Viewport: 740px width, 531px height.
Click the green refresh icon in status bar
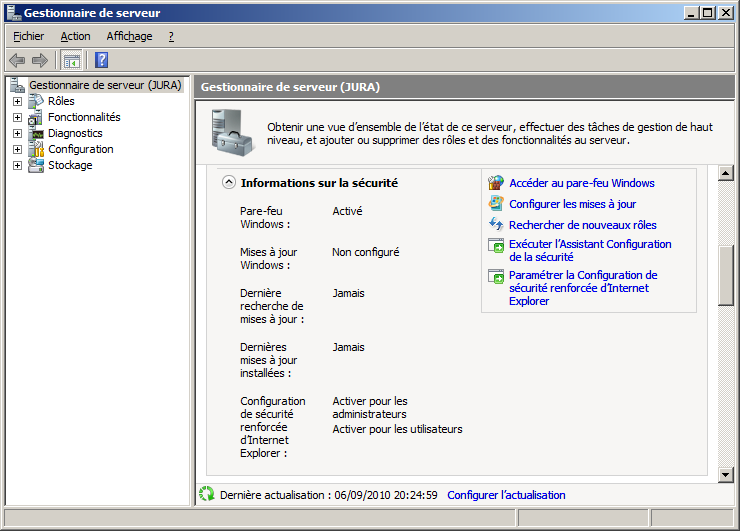click(207, 494)
